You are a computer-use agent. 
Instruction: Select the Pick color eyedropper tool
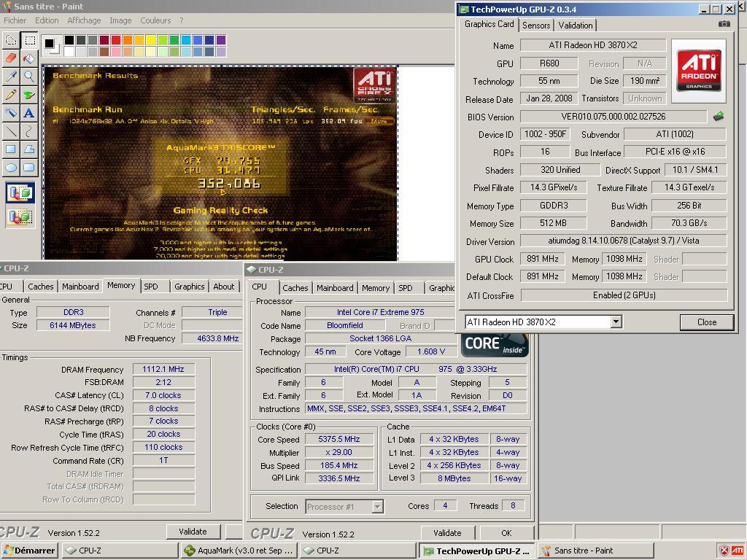point(10,77)
